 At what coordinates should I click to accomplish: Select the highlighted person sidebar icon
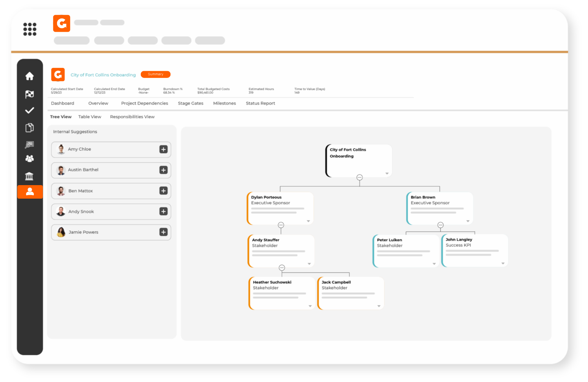(x=30, y=192)
